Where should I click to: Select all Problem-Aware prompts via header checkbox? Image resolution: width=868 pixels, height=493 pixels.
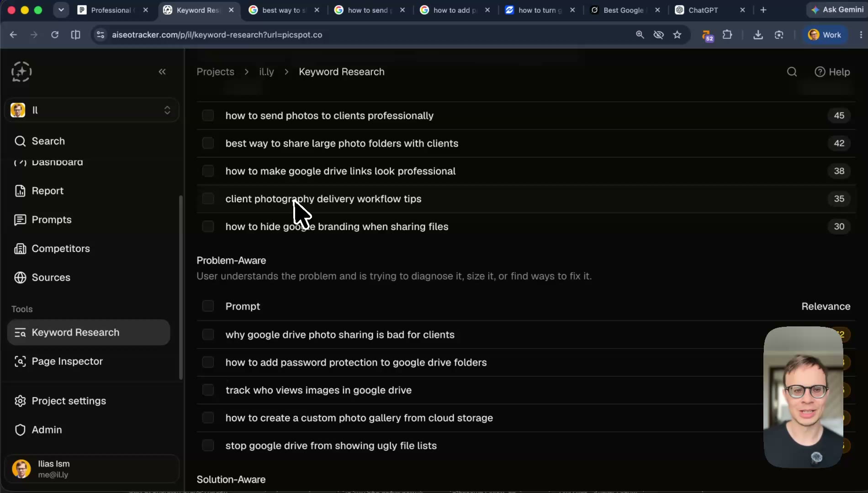(208, 306)
